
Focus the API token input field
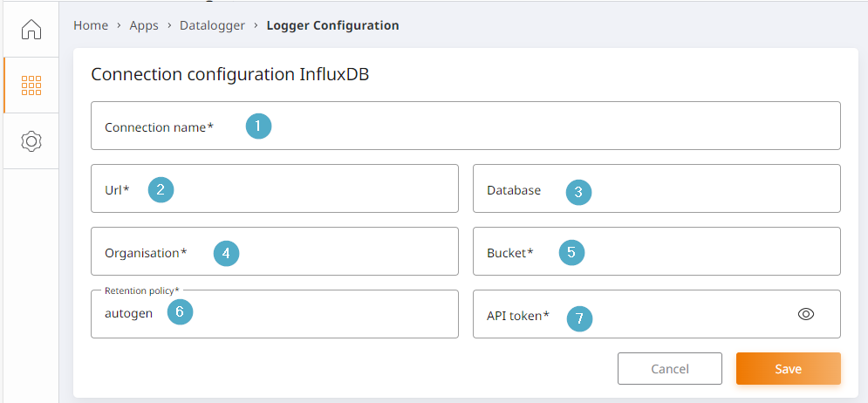[657, 314]
